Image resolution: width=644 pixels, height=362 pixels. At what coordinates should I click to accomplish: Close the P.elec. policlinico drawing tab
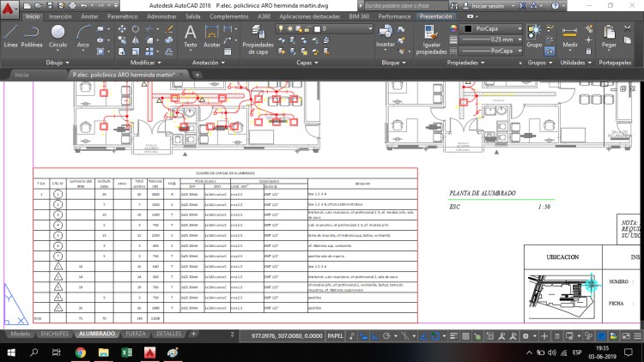click(181, 75)
